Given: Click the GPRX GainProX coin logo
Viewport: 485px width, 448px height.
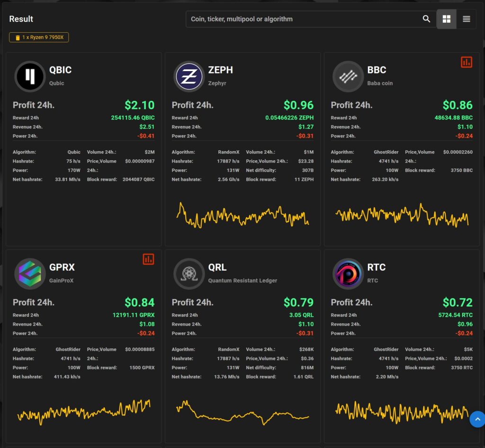Looking at the screenshot, I should [30, 274].
